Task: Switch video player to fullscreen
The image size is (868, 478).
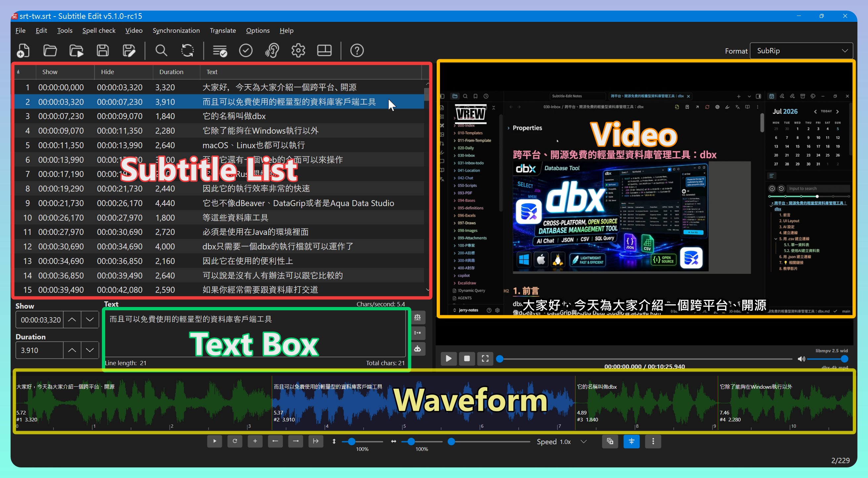Action: pos(485,358)
